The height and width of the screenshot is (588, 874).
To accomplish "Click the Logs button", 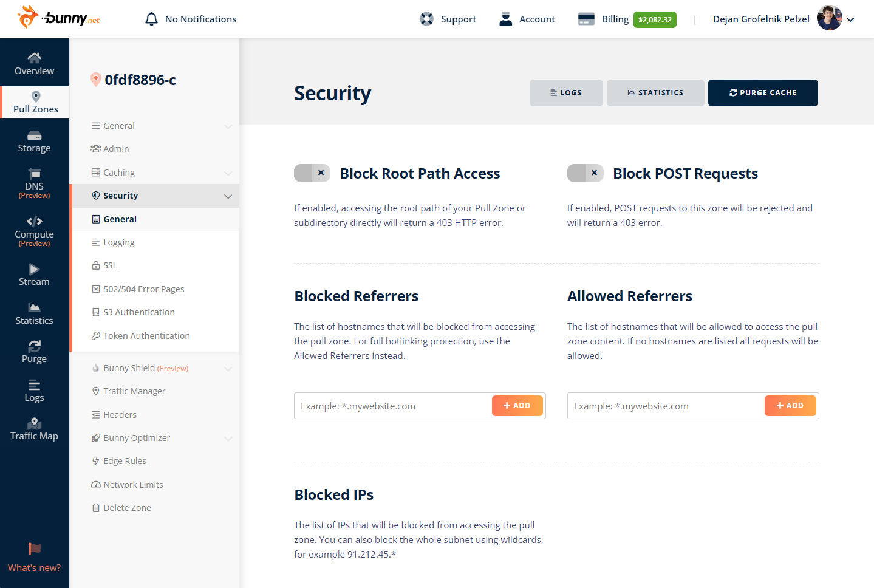I will (566, 93).
